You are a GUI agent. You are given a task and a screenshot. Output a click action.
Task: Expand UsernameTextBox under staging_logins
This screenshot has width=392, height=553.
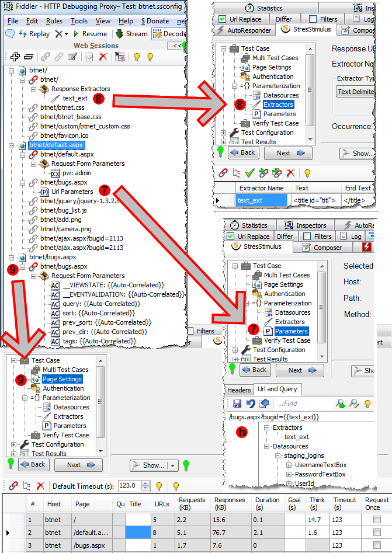[x=289, y=465]
